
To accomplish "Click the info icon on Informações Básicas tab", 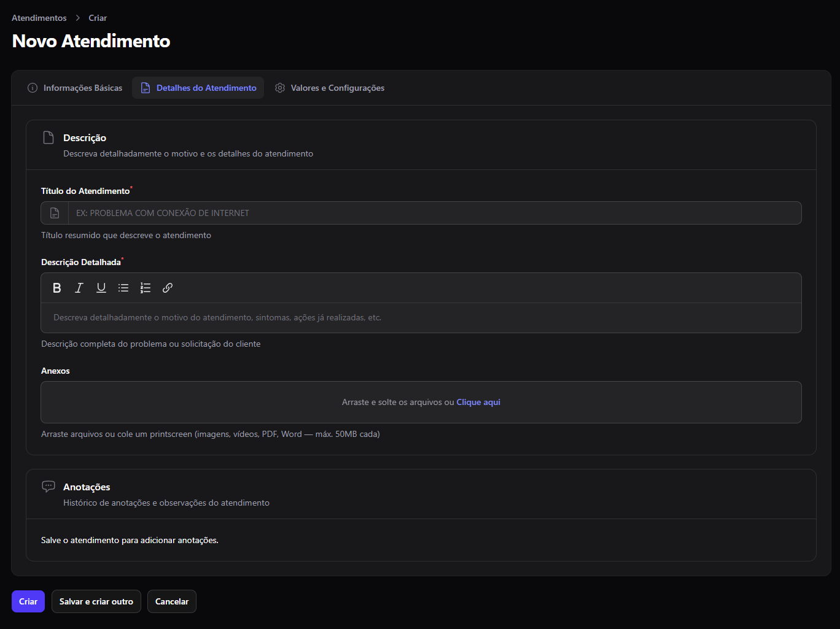I will click(33, 88).
